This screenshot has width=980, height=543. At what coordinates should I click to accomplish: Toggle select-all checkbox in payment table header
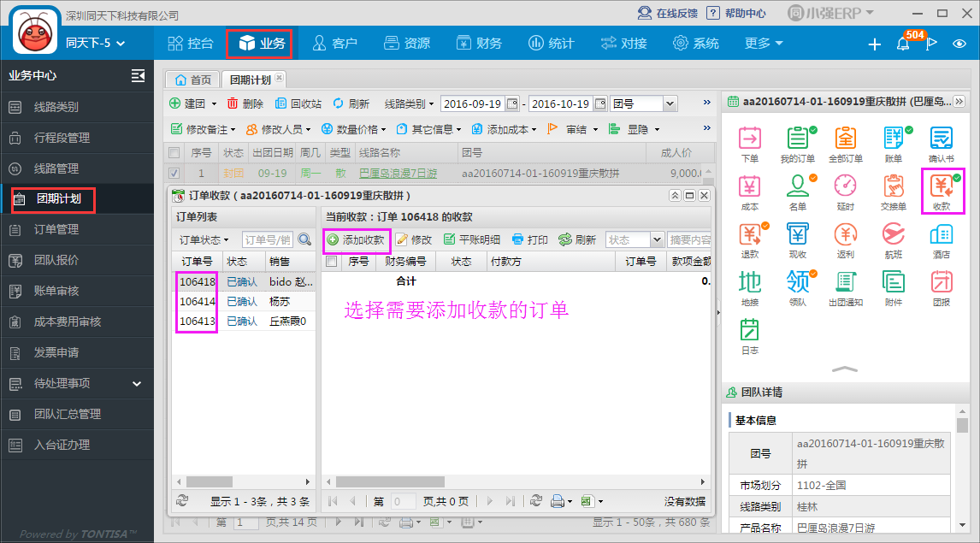point(332,261)
